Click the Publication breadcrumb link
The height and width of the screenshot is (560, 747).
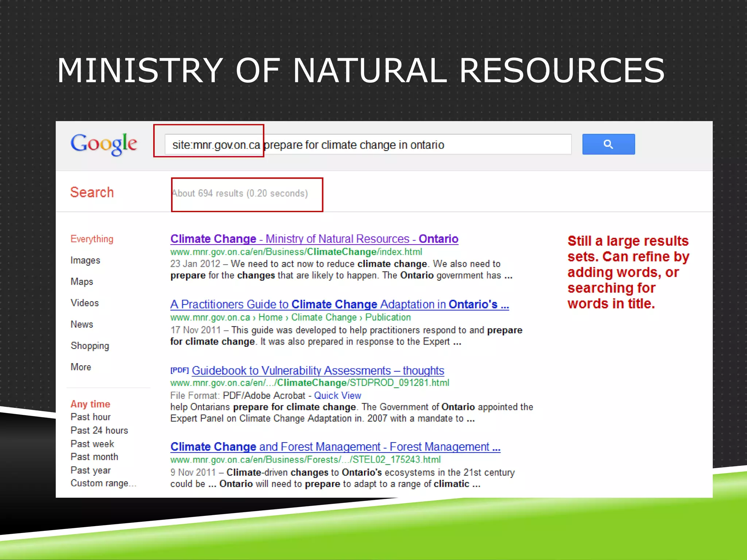(388, 318)
